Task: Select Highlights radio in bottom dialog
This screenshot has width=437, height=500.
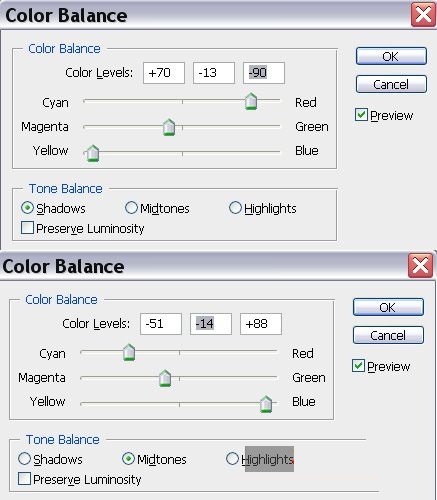Action: tap(232, 459)
